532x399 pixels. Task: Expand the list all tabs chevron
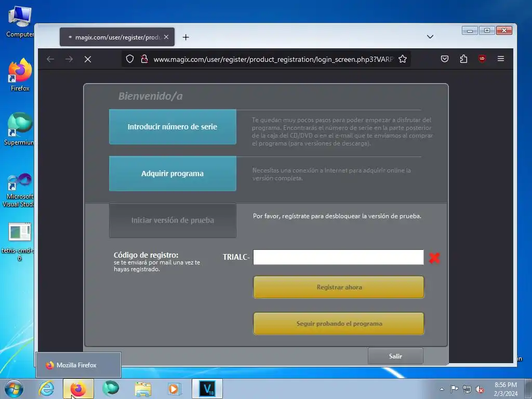430,37
